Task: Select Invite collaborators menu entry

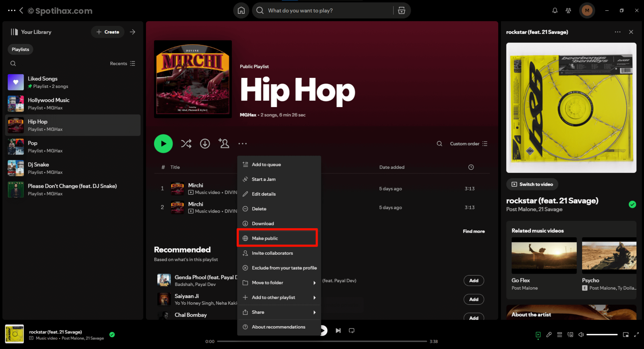Action: tap(279, 253)
